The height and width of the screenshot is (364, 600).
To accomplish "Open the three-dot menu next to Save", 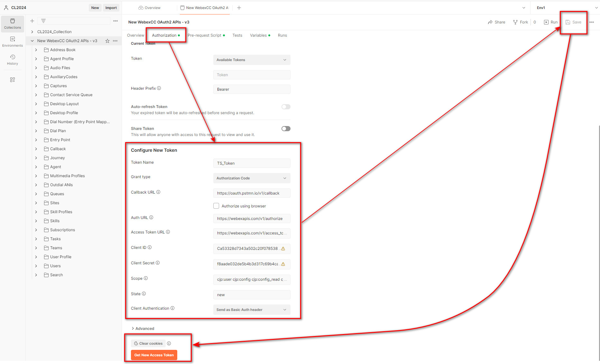I will click(592, 22).
